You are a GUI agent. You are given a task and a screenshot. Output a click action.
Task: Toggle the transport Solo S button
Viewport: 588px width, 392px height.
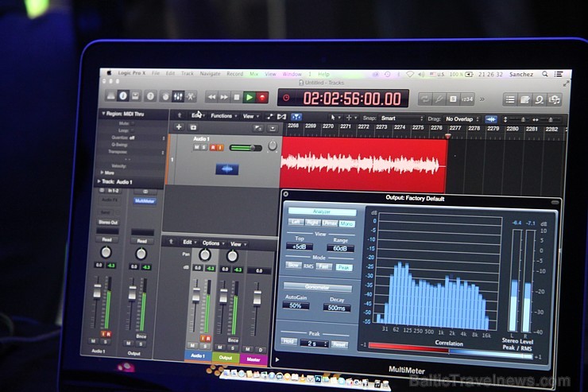point(453,99)
